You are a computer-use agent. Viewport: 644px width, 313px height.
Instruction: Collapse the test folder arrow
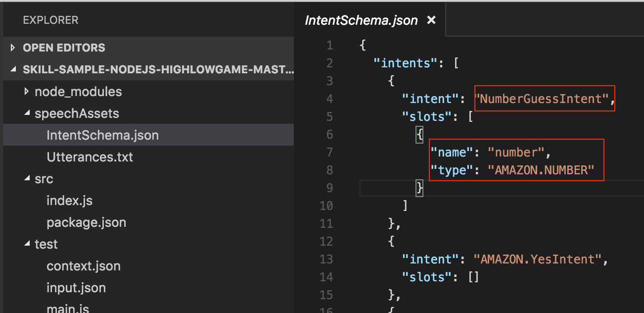pyautogui.click(x=26, y=244)
